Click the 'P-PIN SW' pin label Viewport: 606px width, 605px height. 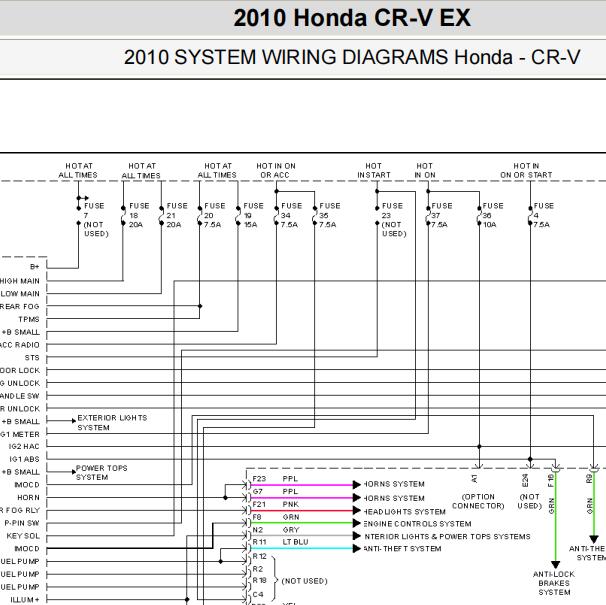pos(22,523)
